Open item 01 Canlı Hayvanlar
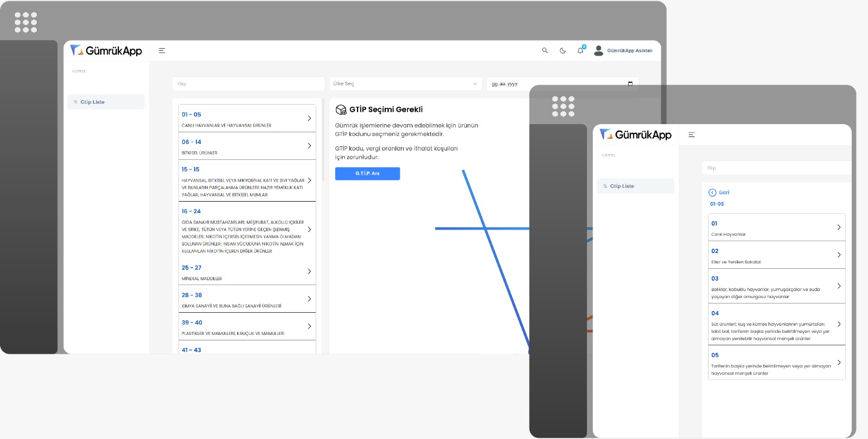This screenshot has width=868, height=439. click(776, 228)
